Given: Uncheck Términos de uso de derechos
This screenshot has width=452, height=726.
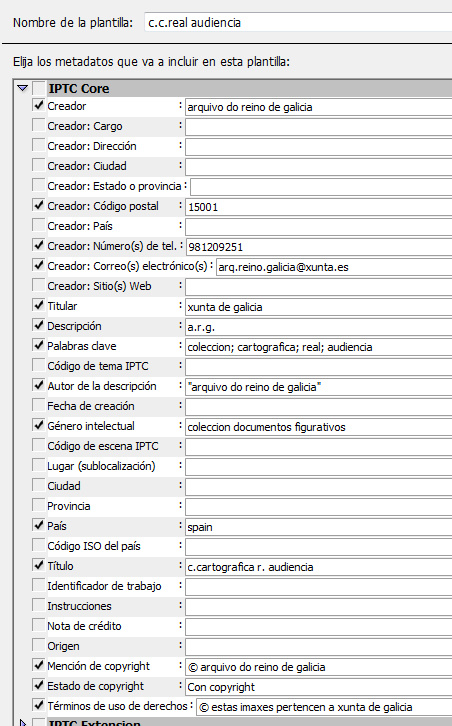Looking at the screenshot, I should 39,705.
